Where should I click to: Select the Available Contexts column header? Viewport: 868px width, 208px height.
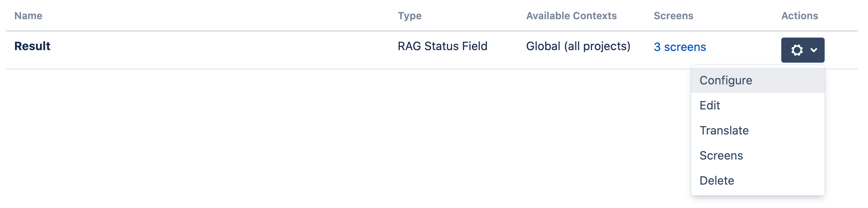571,16
